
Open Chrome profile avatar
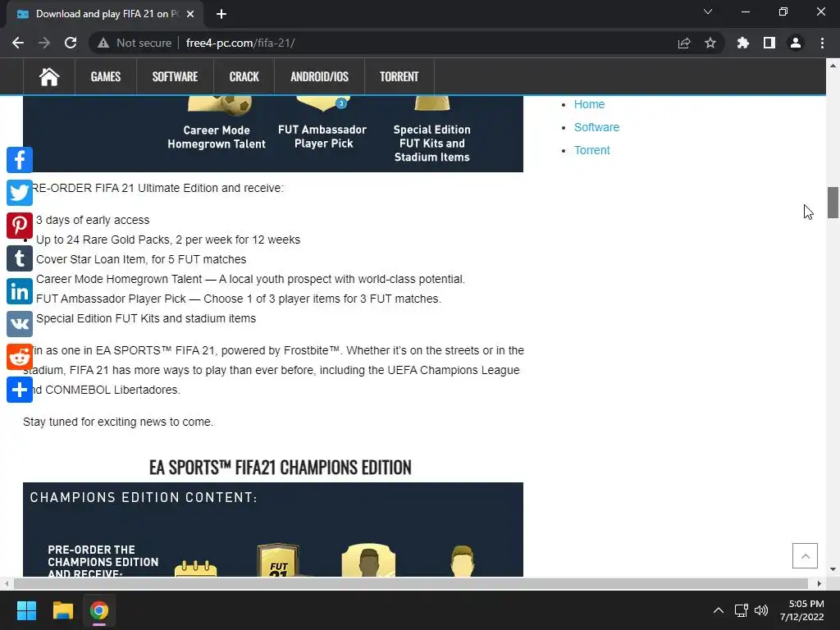(x=796, y=43)
